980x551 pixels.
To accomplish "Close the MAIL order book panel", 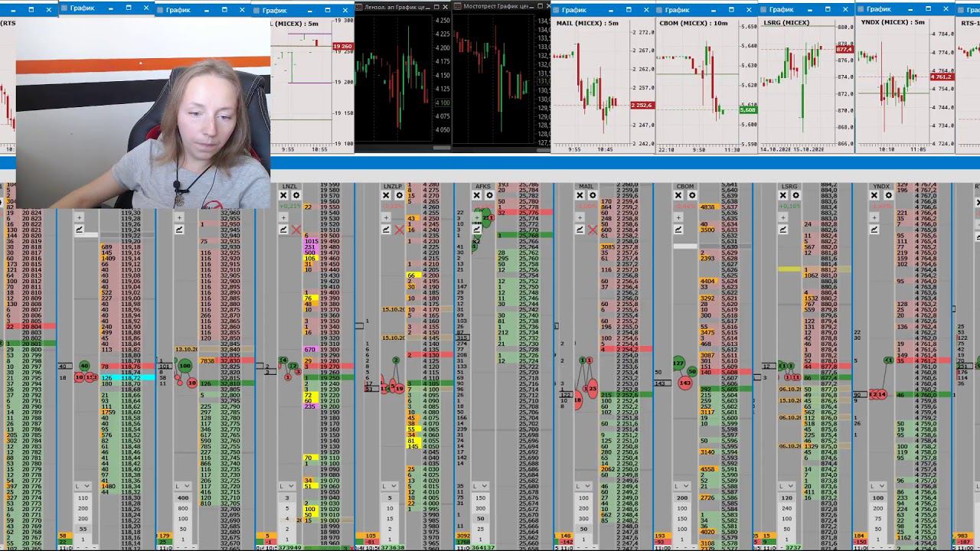I will click(x=579, y=196).
